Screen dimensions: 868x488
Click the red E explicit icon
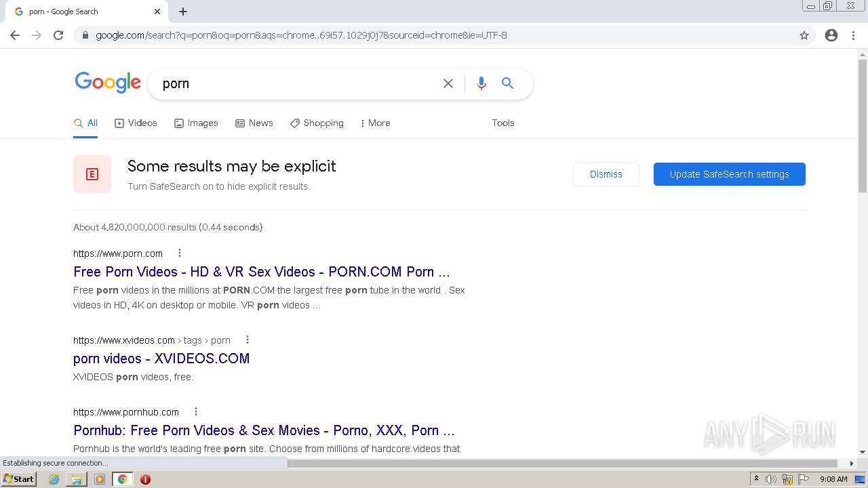point(92,174)
